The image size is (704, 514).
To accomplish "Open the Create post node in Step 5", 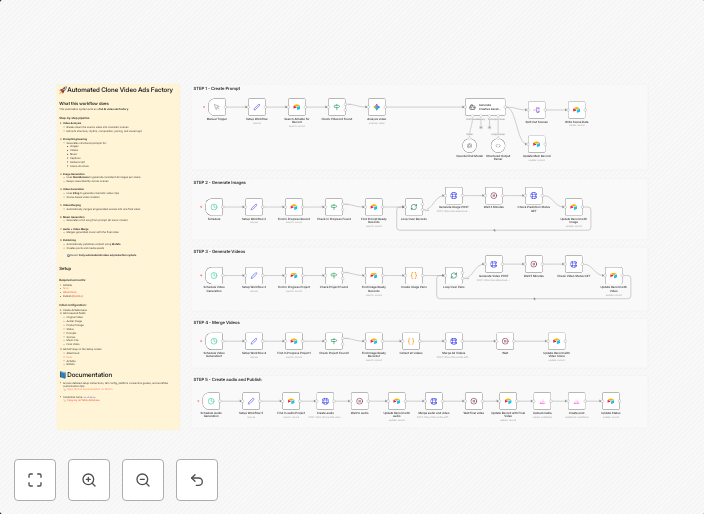I will coord(576,401).
